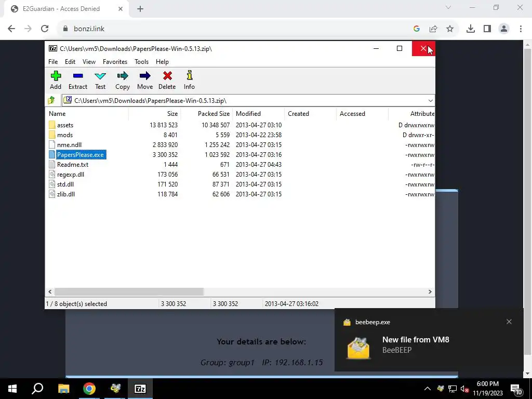Open 7-Zip window system menu icon
The width and height of the screenshot is (532, 399).
coord(53,48)
